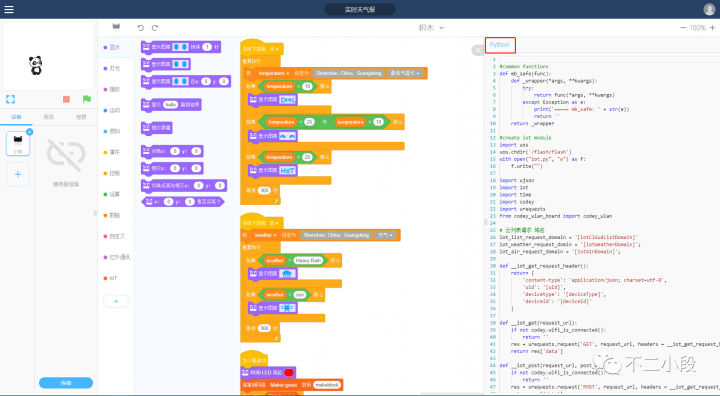This screenshot has height=396, width=720.
Task: Undo the last block edit
Action: (x=141, y=28)
